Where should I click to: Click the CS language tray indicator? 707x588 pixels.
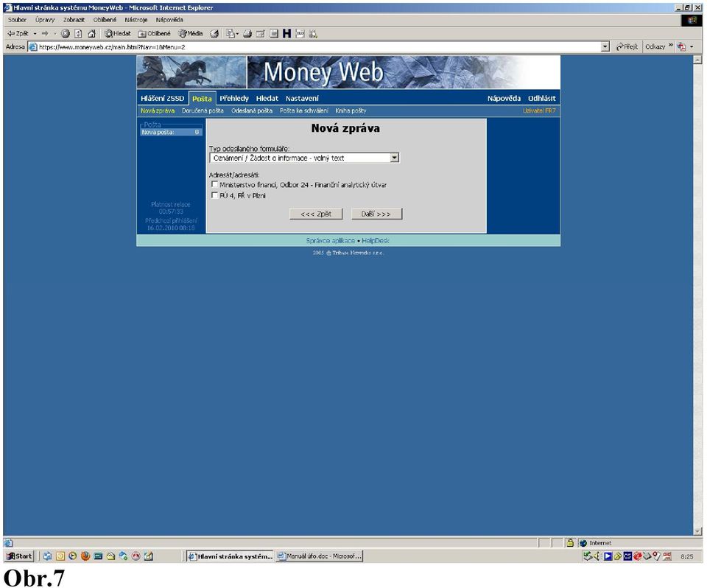click(627, 556)
